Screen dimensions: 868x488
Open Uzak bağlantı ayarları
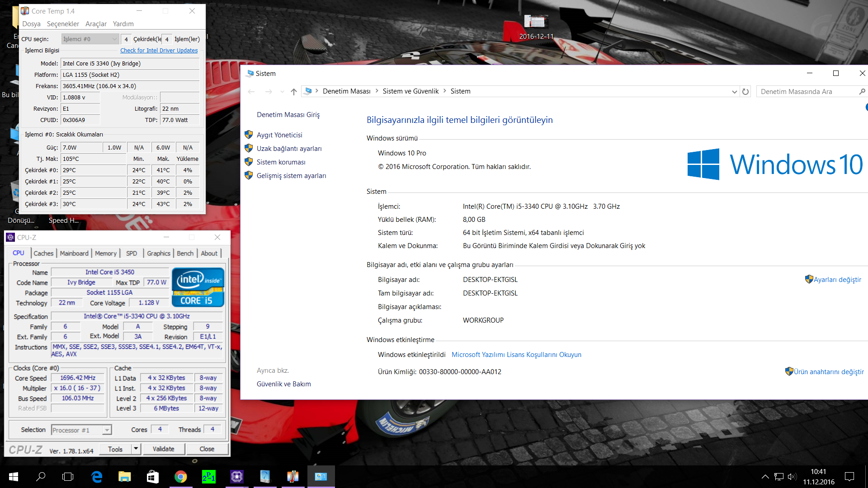(x=289, y=149)
